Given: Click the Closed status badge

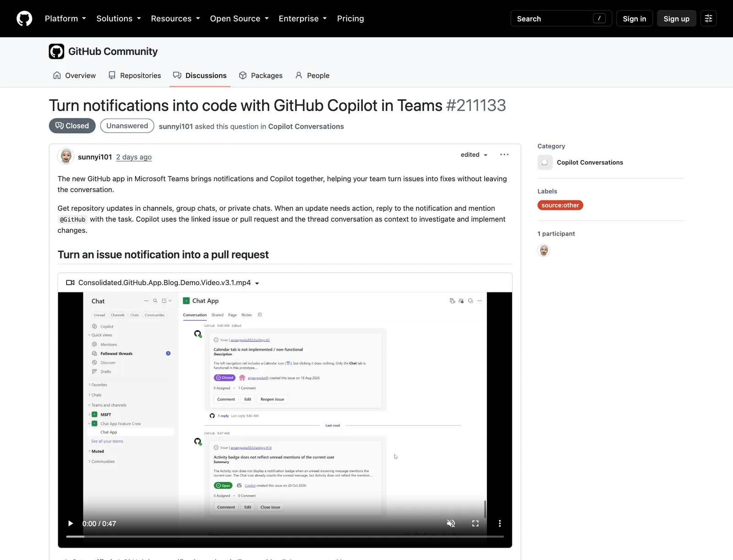Looking at the screenshot, I should (72, 126).
